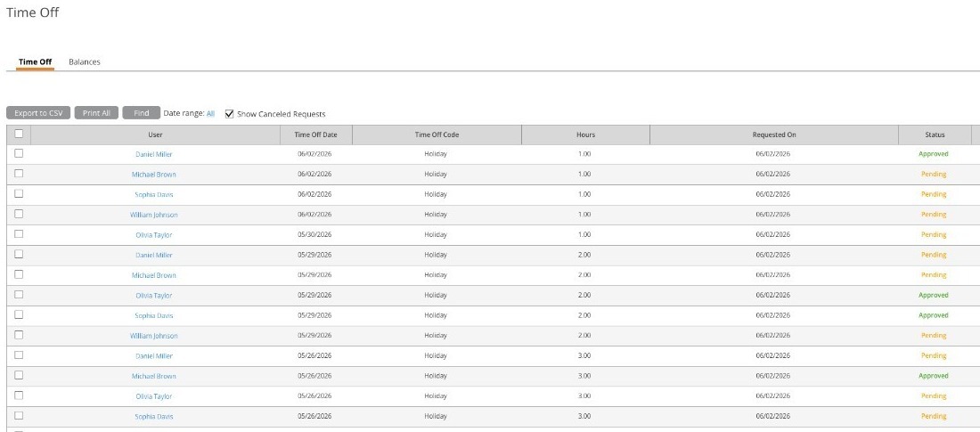Open the Date range All link
This screenshot has height=432, width=980.
pyautogui.click(x=210, y=114)
